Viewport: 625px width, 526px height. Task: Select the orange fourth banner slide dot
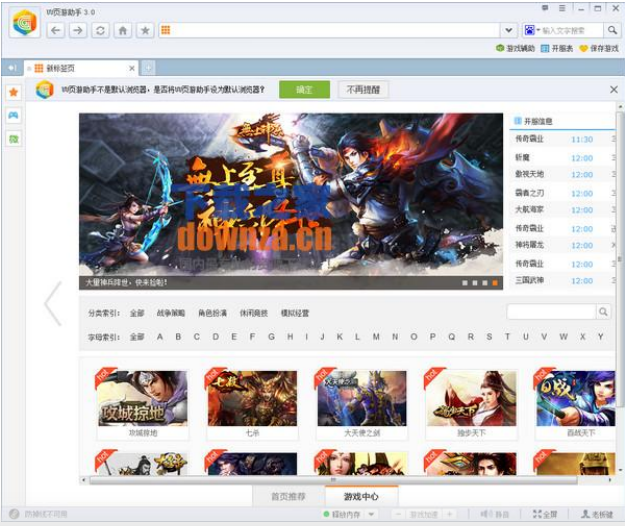click(495, 283)
